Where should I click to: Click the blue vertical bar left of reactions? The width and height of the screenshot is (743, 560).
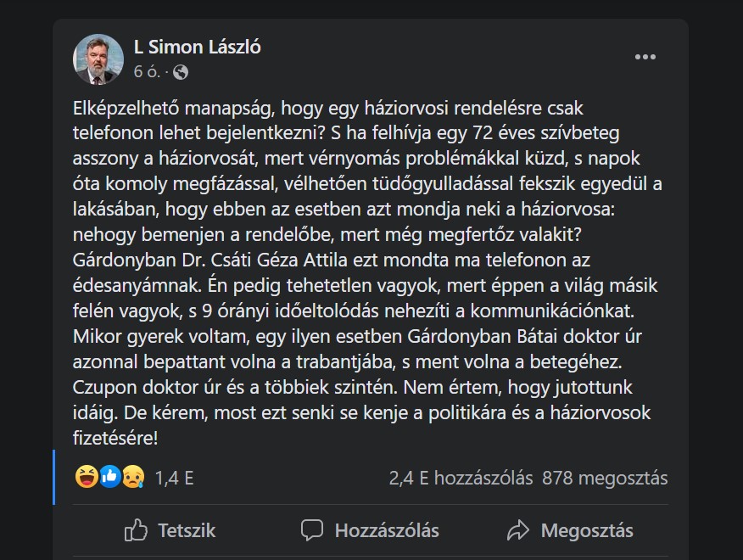point(54,477)
